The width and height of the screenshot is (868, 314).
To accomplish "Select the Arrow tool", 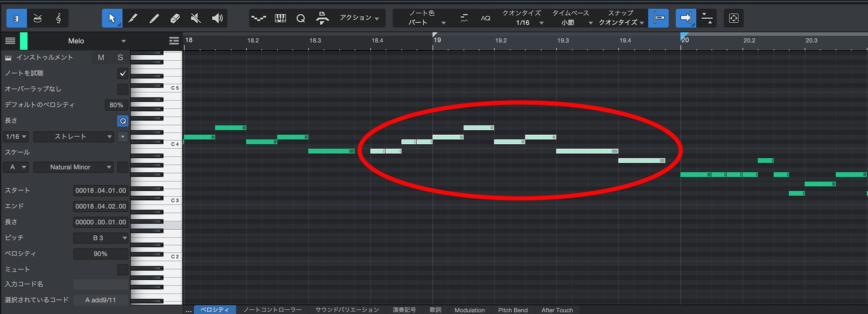I will [x=112, y=18].
